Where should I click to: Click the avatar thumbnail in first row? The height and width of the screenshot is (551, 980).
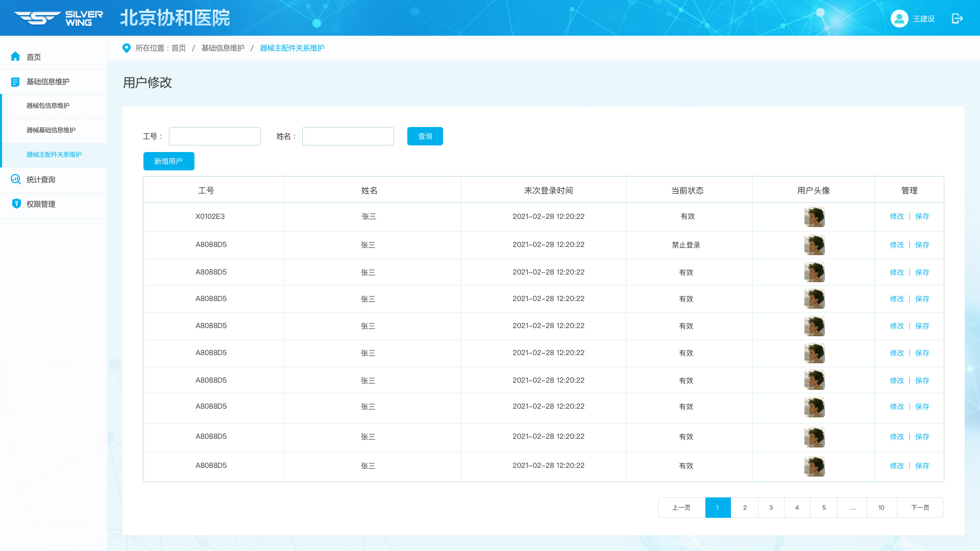pyautogui.click(x=814, y=217)
